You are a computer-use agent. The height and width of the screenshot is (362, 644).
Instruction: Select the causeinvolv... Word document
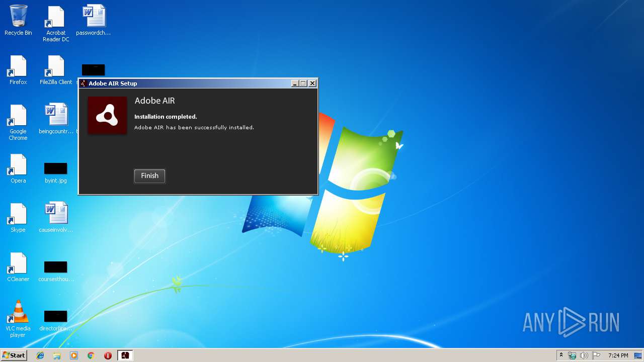(x=56, y=218)
